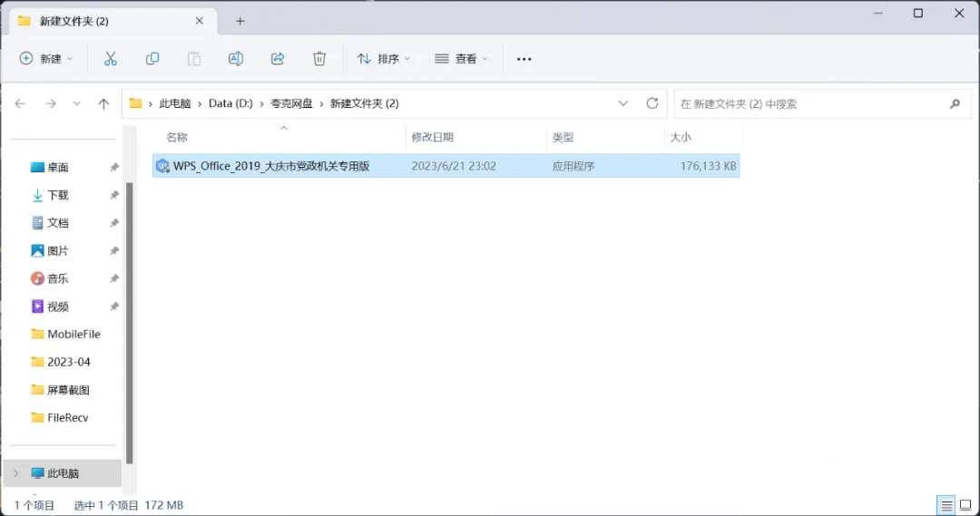The image size is (980, 516).
Task: Click the Copy icon in toolbar
Action: (x=152, y=59)
